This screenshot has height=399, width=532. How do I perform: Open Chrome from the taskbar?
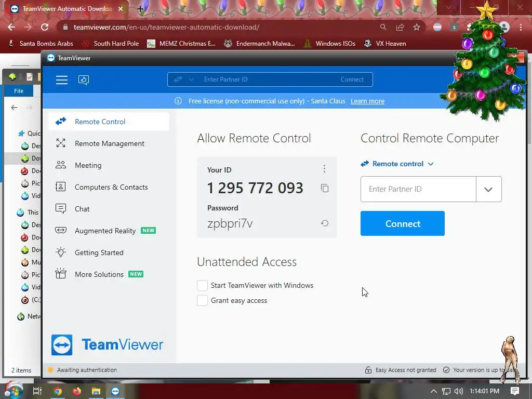tap(58, 391)
